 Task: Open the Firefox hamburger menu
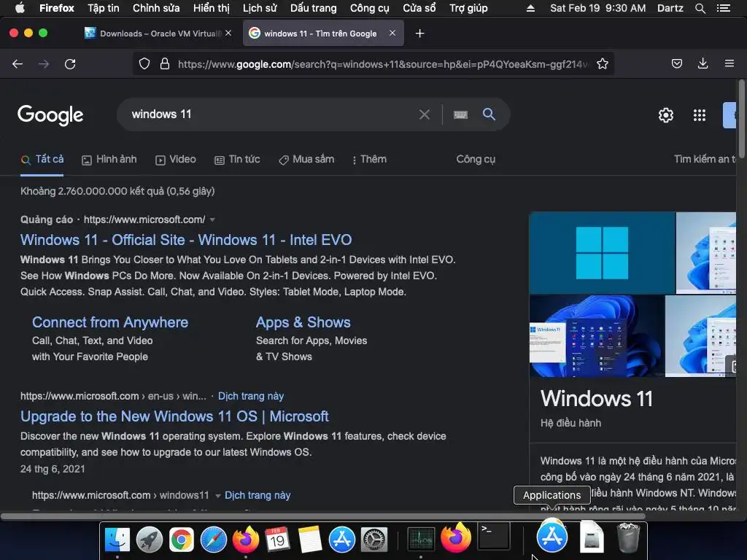click(729, 63)
